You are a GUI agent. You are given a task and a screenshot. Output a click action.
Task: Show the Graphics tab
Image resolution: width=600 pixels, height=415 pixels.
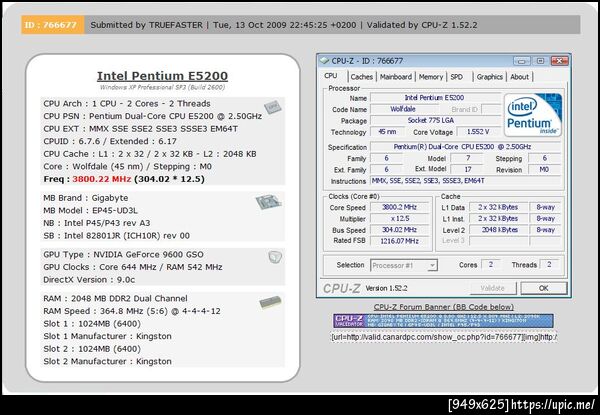489,77
